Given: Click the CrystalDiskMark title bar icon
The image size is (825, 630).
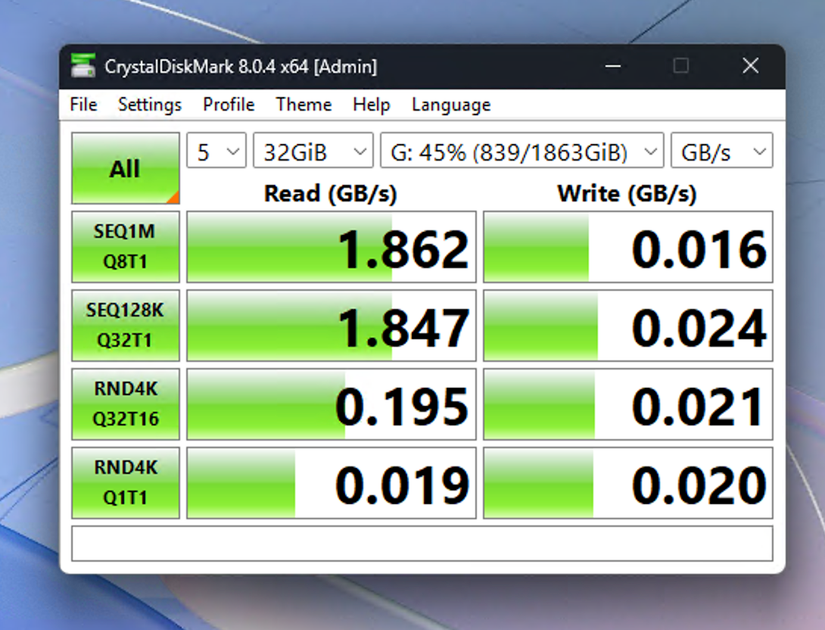Looking at the screenshot, I should (83, 66).
